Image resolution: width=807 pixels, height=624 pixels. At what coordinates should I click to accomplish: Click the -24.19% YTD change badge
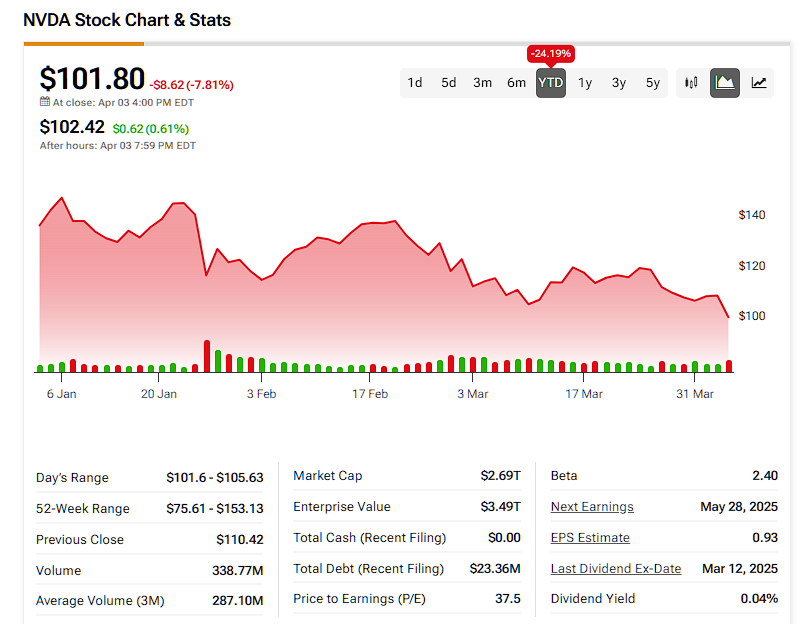[551, 53]
